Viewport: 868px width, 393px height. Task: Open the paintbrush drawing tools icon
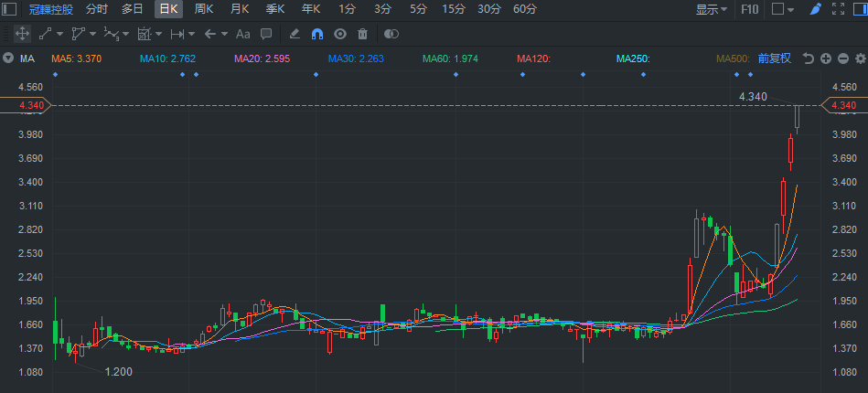816,9
